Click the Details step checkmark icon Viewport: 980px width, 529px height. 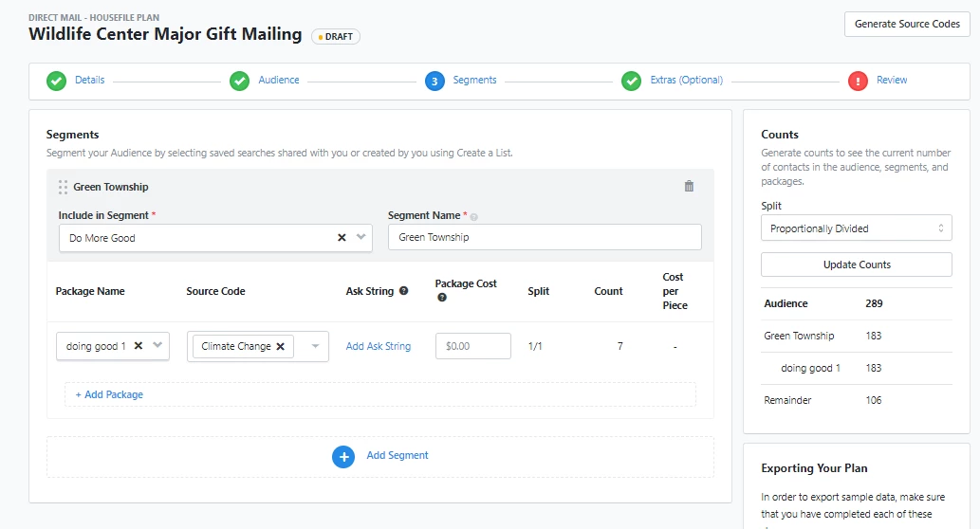pyautogui.click(x=56, y=81)
